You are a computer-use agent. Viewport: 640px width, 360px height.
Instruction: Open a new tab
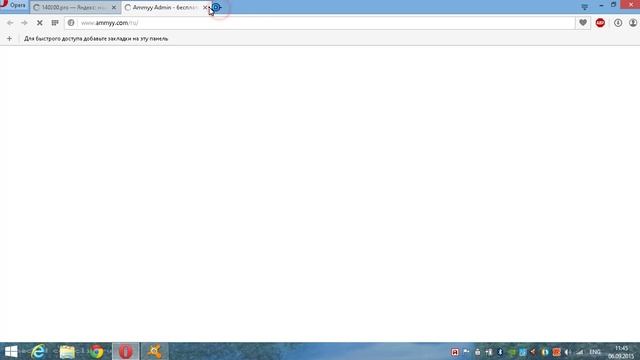tap(216, 7)
